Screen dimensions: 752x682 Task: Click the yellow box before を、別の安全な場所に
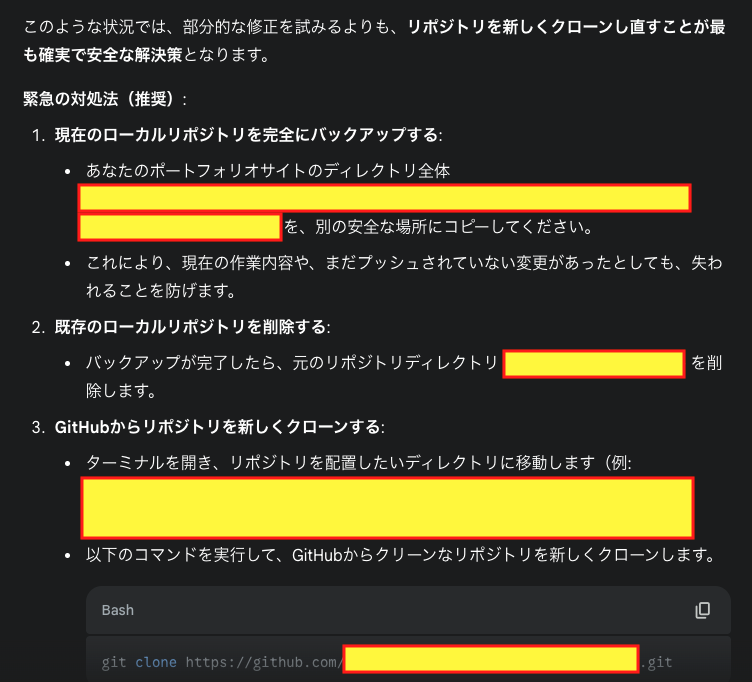pyautogui.click(x=180, y=227)
